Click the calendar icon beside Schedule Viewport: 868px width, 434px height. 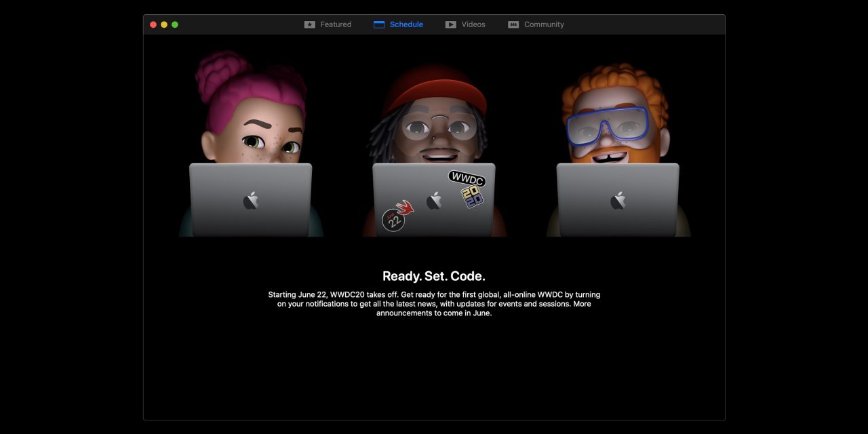379,24
